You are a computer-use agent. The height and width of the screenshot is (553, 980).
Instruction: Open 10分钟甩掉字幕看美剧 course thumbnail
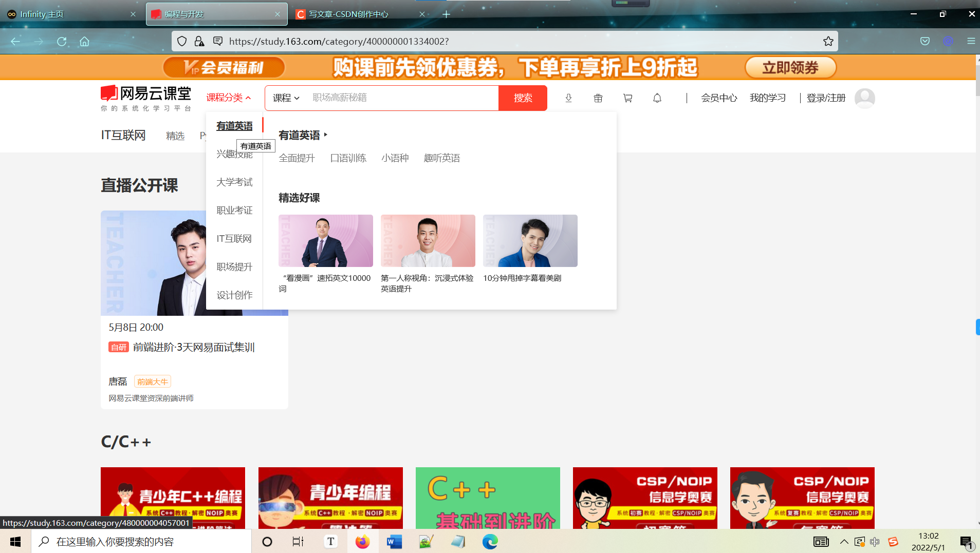pyautogui.click(x=530, y=241)
